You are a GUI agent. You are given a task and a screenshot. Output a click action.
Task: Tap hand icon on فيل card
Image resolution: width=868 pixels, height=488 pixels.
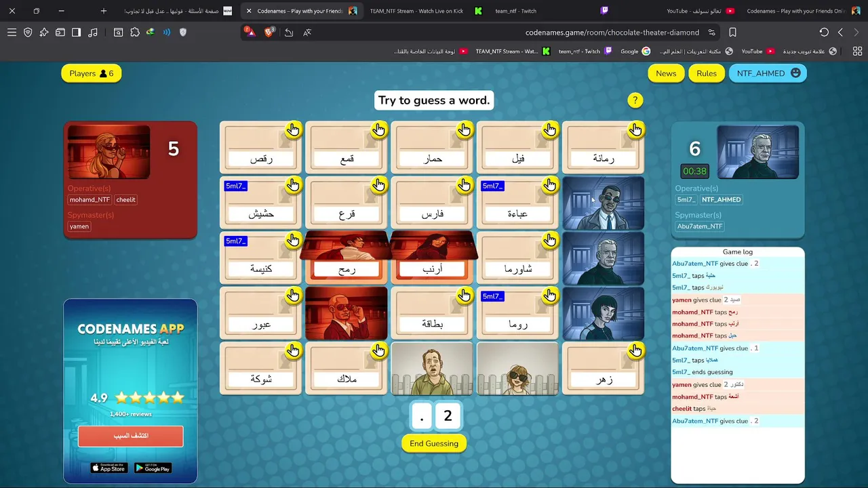[550, 129]
